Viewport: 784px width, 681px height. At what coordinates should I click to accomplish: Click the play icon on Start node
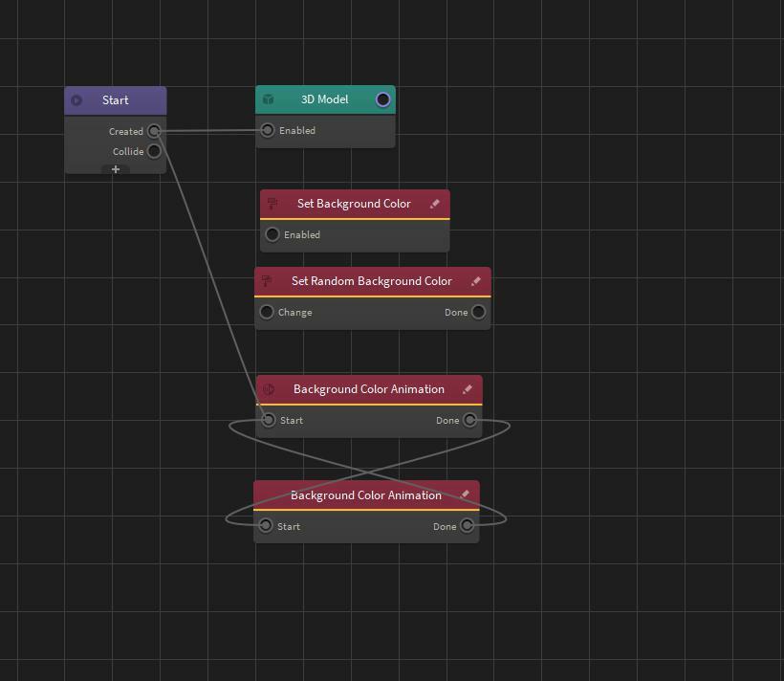[76, 100]
